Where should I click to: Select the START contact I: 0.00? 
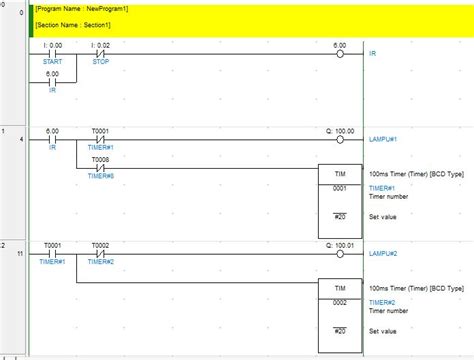pos(52,54)
